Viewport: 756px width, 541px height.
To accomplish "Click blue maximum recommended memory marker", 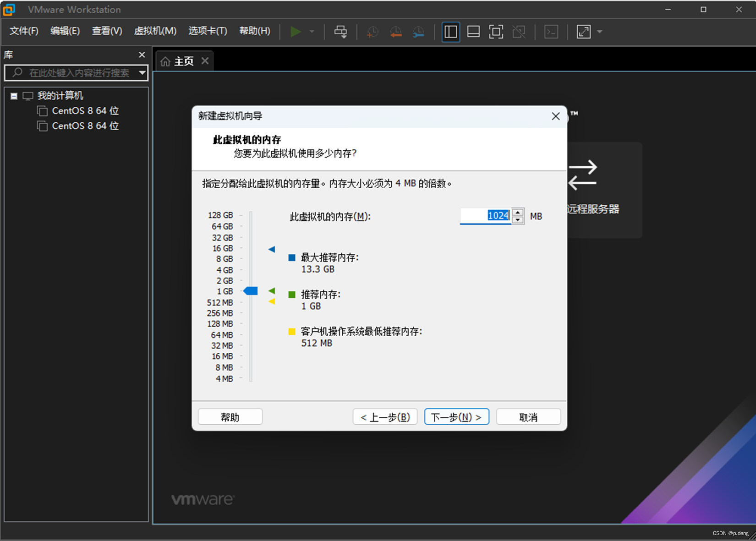I will (x=272, y=249).
